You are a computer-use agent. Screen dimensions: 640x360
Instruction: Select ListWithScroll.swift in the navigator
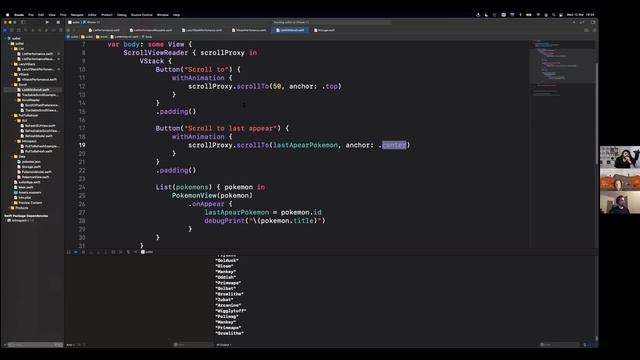[35, 90]
